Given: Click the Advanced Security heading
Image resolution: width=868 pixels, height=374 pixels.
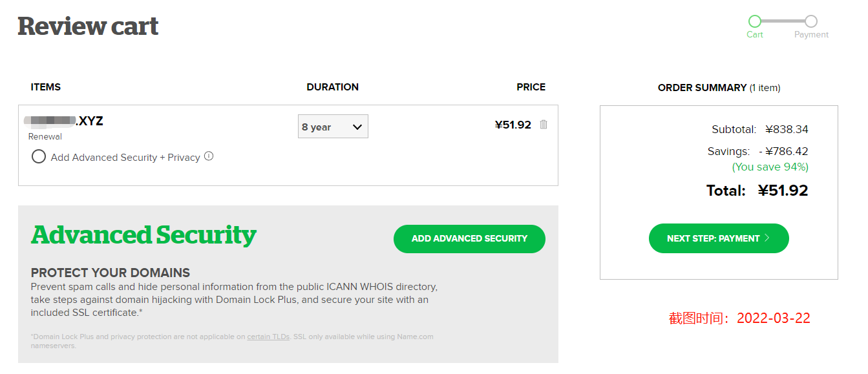Looking at the screenshot, I should pos(143,235).
